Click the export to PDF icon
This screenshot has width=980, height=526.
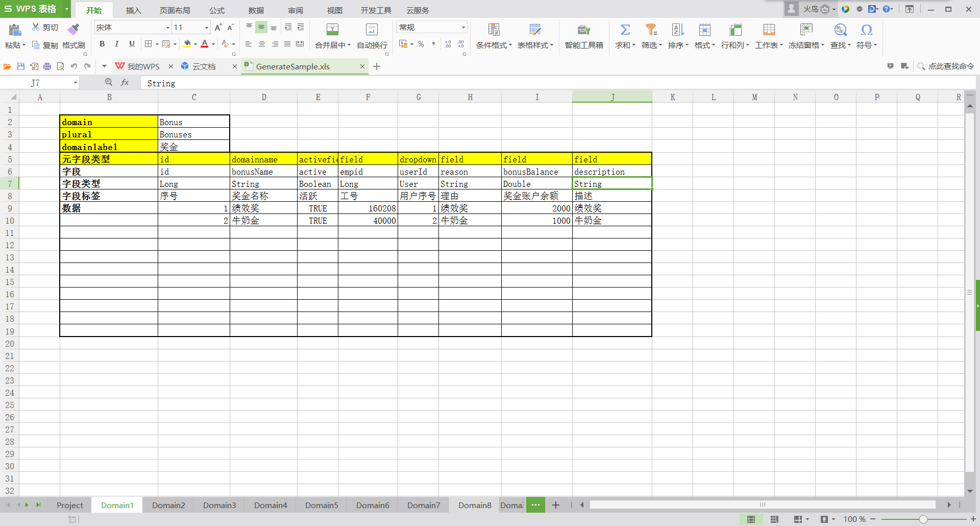[x=34, y=66]
